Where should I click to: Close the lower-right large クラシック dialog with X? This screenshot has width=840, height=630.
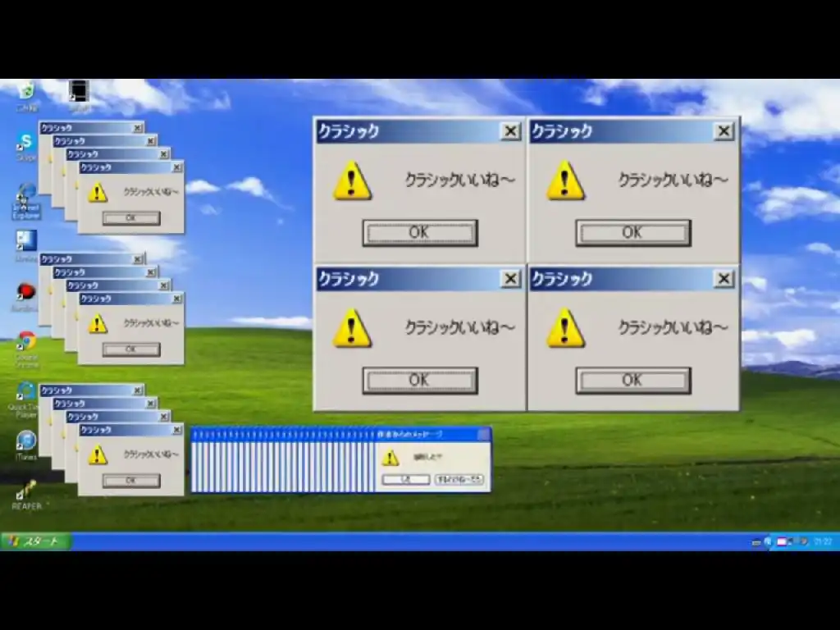[x=724, y=279]
